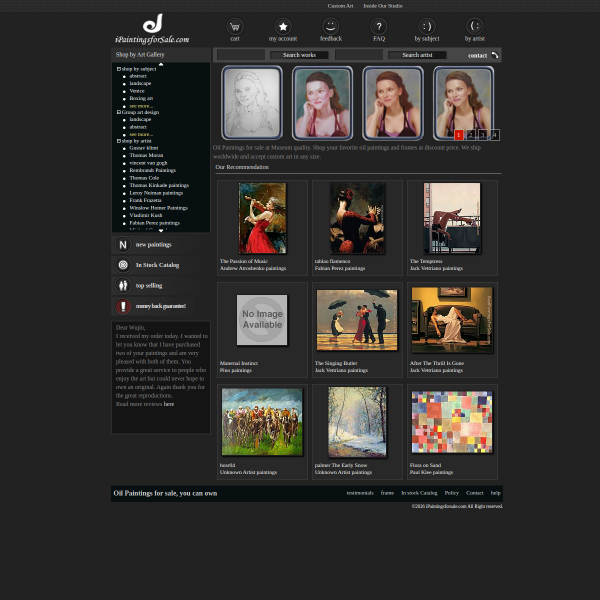Viewport: 600px width, 600px height.
Task: Open testimonials footer link
Action: point(360,493)
